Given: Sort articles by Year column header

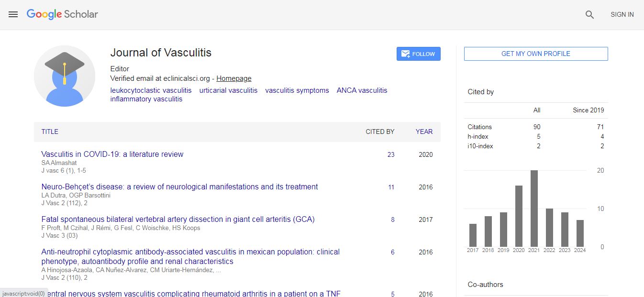Looking at the screenshot, I should click(424, 132).
